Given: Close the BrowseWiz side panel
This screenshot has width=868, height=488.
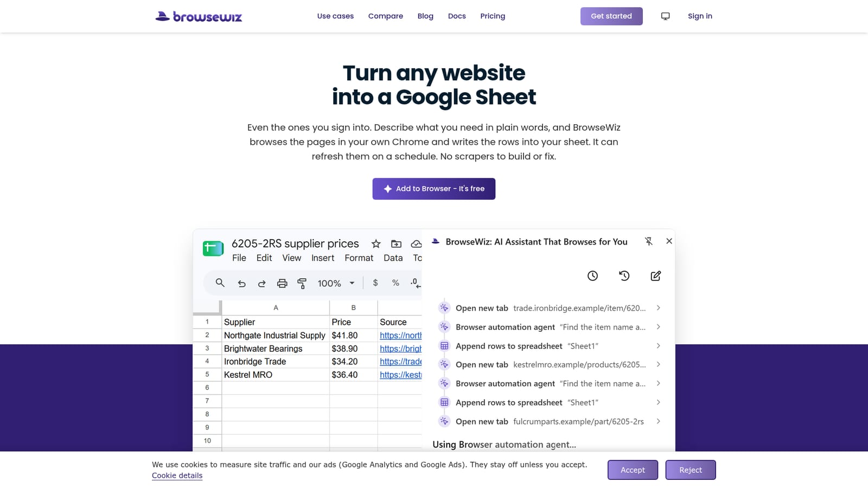Looking at the screenshot, I should (669, 241).
